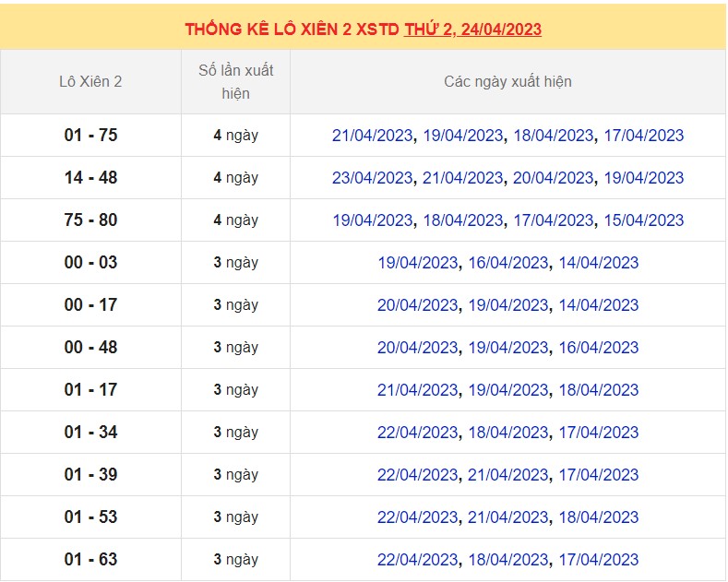The width and height of the screenshot is (728, 582).
Task: Click the Các ngày xuất hiện column header
Action: 507,81
